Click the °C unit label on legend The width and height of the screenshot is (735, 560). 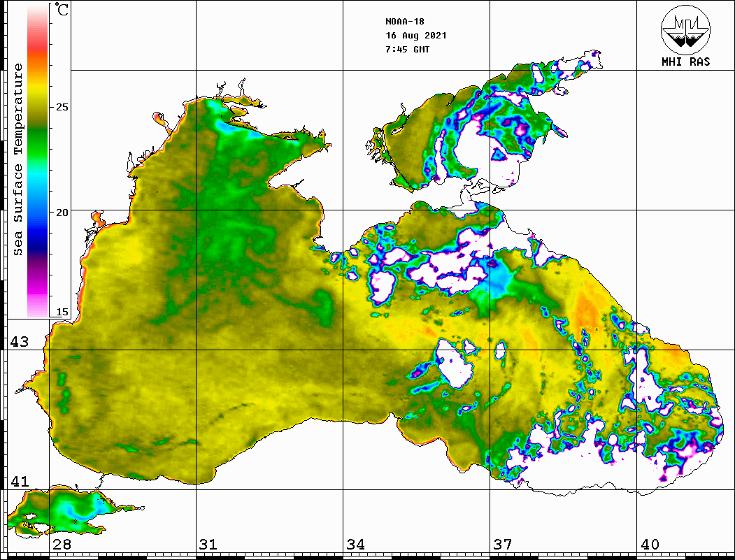click(x=62, y=9)
